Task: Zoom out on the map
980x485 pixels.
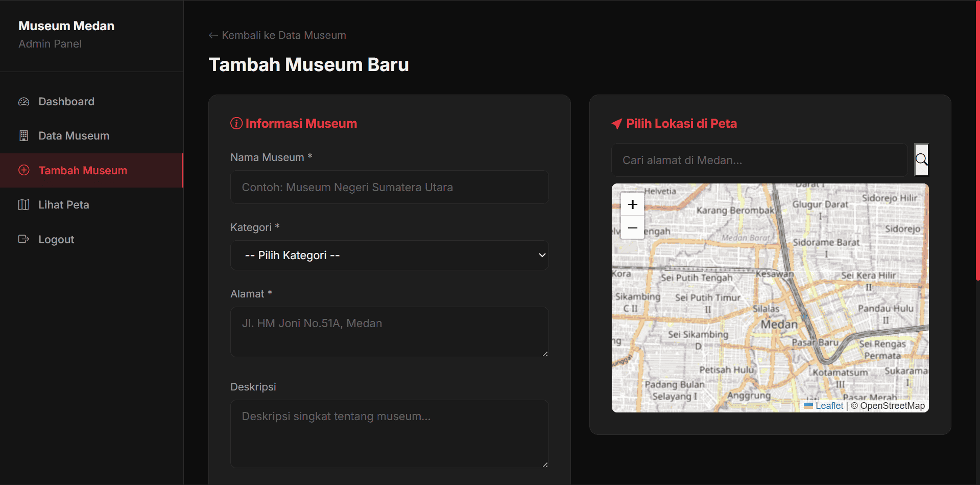Action: tap(632, 227)
